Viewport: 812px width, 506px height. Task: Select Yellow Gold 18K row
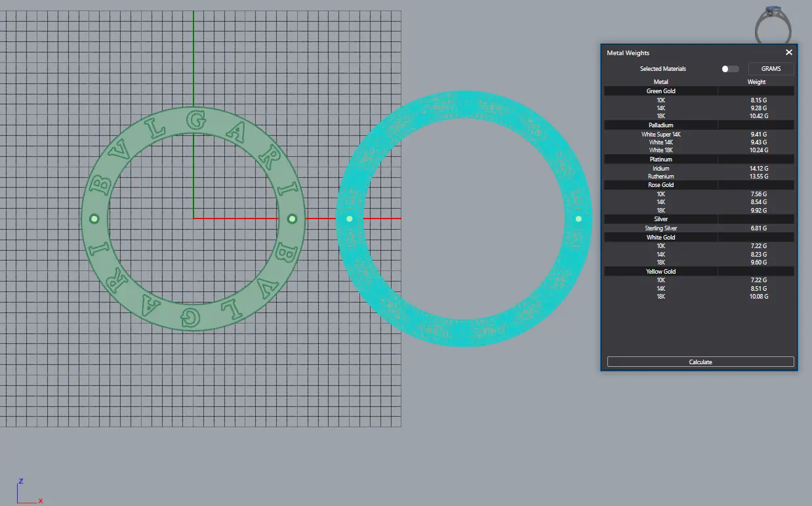(x=660, y=297)
